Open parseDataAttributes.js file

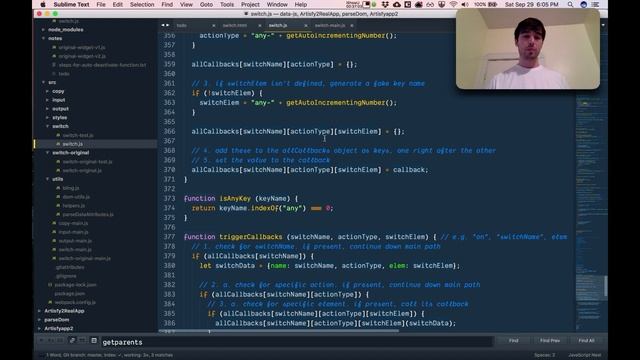[x=88, y=214]
